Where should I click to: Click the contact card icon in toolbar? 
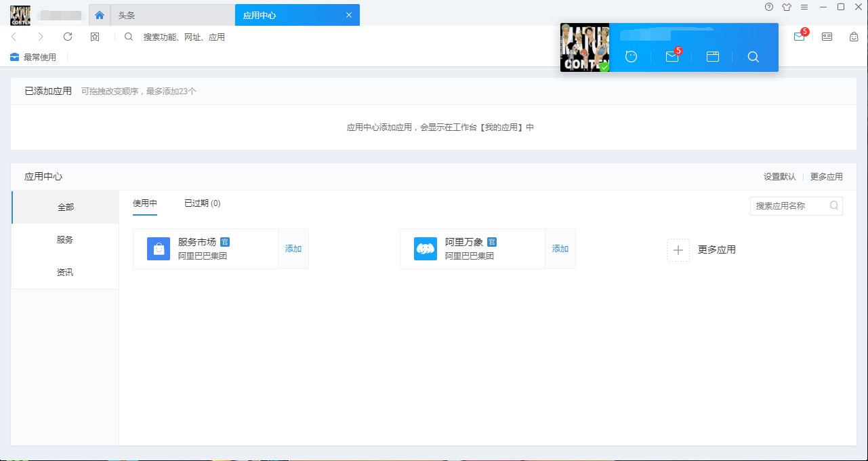point(827,37)
